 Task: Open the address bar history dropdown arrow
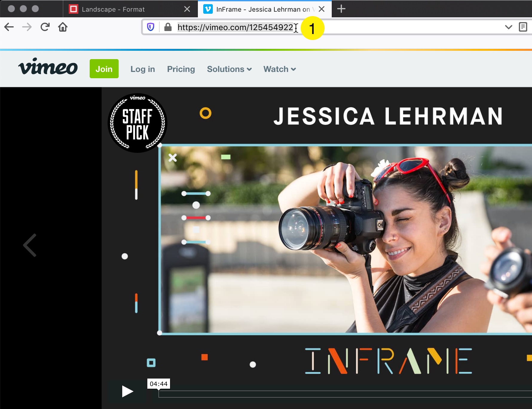(x=509, y=27)
